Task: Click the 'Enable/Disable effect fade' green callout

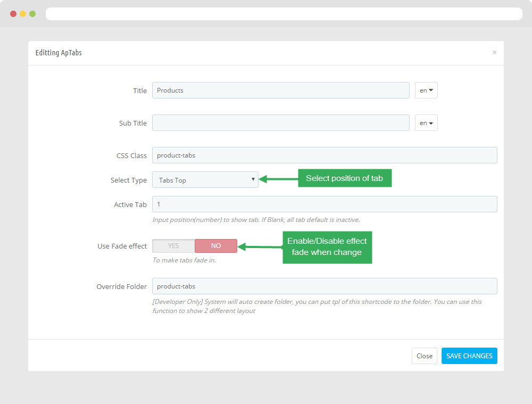Action: click(x=327, y=247)
